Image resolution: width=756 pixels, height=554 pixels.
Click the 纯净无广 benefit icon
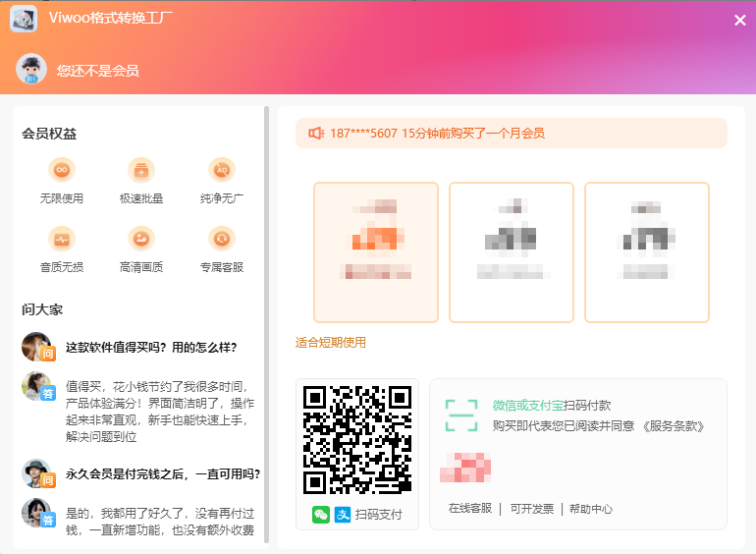pyautogui.click(x=222, y=170)
